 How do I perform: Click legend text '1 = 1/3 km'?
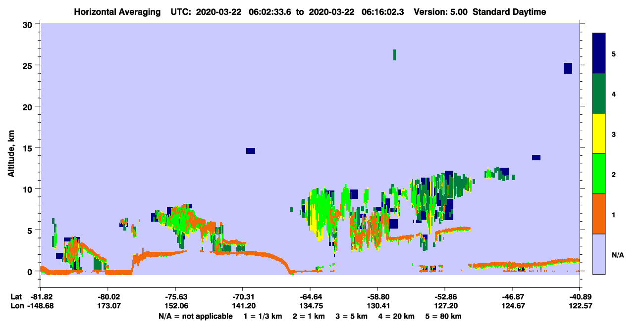click(x=264, y=316)
